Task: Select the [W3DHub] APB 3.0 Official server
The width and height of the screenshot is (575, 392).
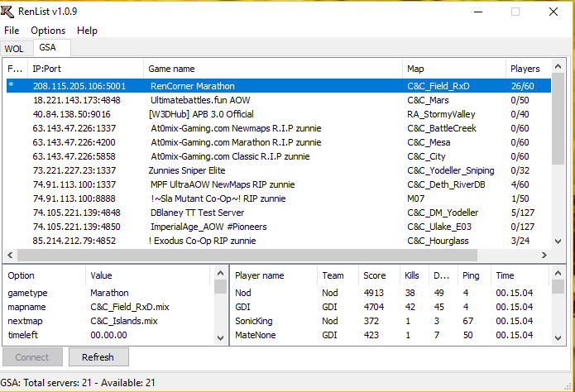Action: 200,114
